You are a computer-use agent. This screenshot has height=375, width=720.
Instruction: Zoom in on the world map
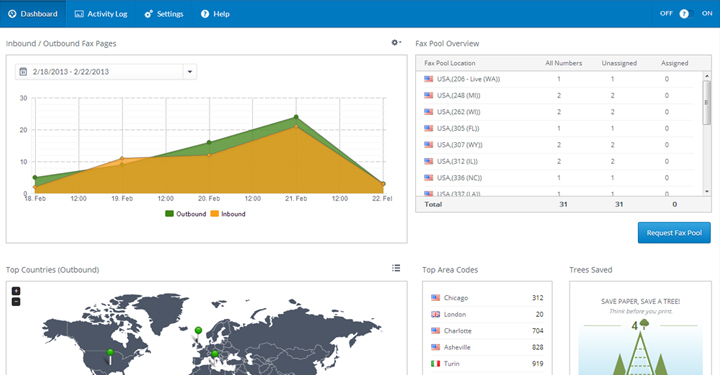pos(16,291)
